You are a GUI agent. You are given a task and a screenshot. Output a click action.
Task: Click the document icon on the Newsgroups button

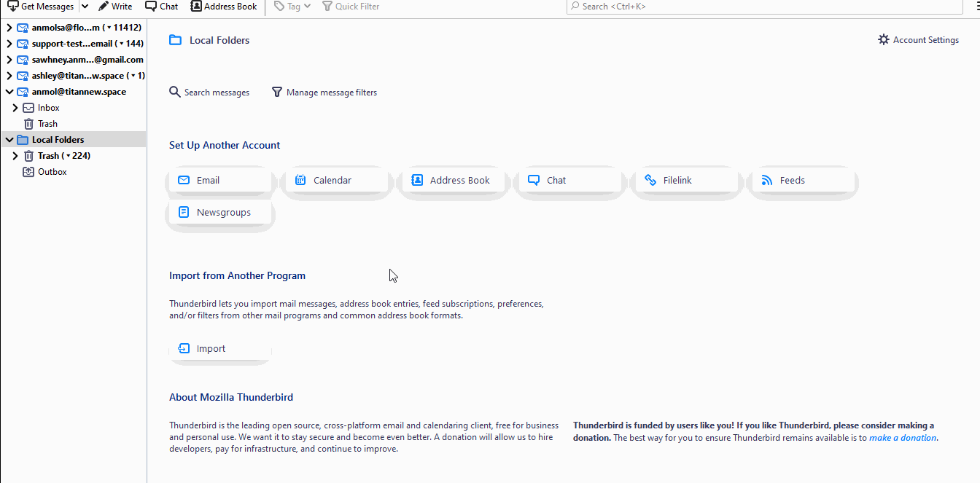[x=184, y=212]
